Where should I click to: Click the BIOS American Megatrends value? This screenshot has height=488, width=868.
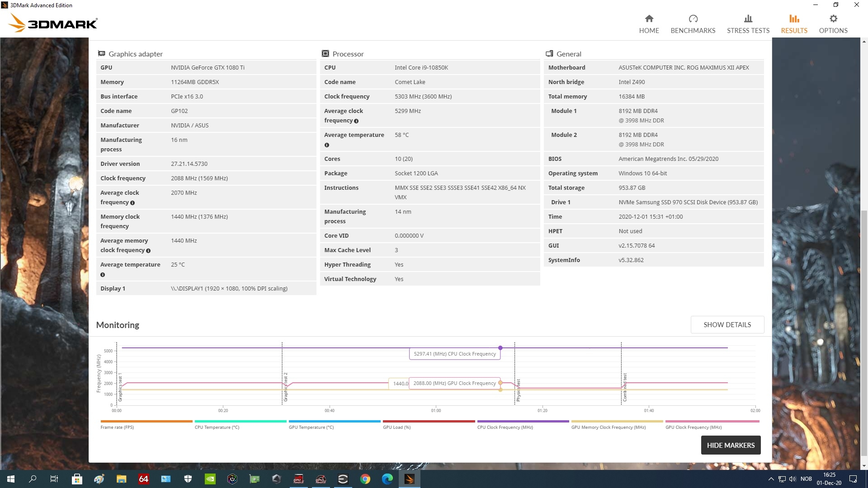668,159
